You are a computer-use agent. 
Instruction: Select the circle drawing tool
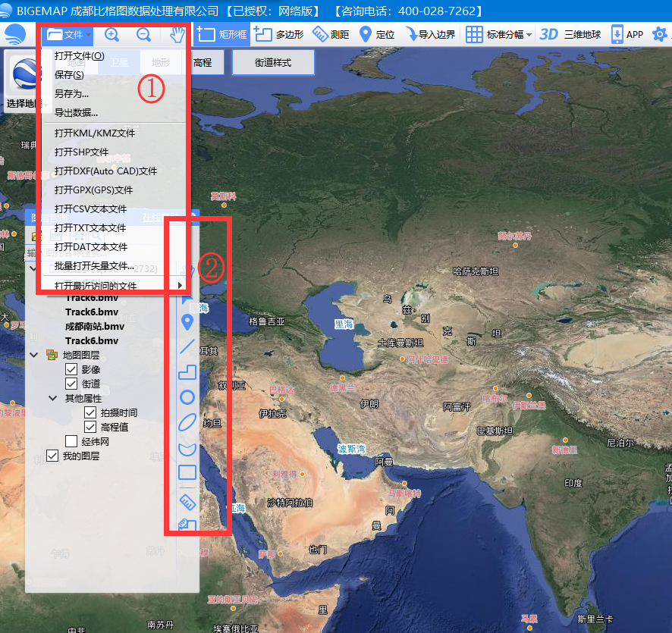[187, 397]
